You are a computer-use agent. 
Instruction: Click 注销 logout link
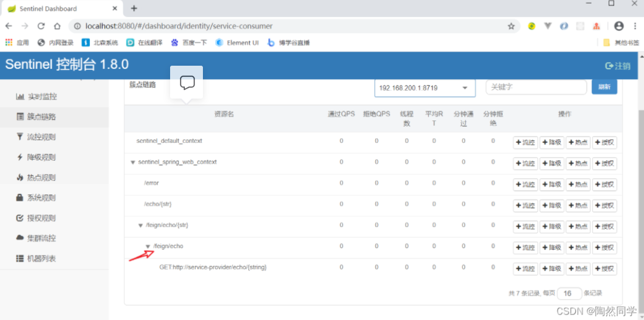click(x=618, y=66)
